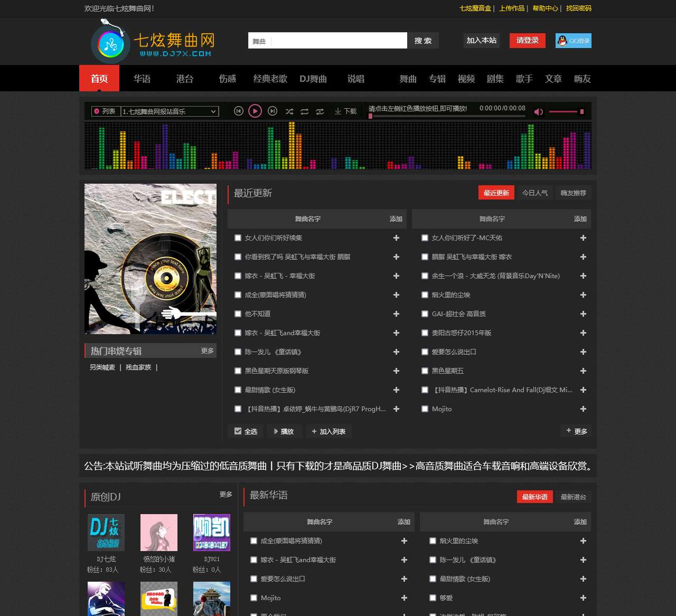Click the 搜索 search button

tap(422, 41)
